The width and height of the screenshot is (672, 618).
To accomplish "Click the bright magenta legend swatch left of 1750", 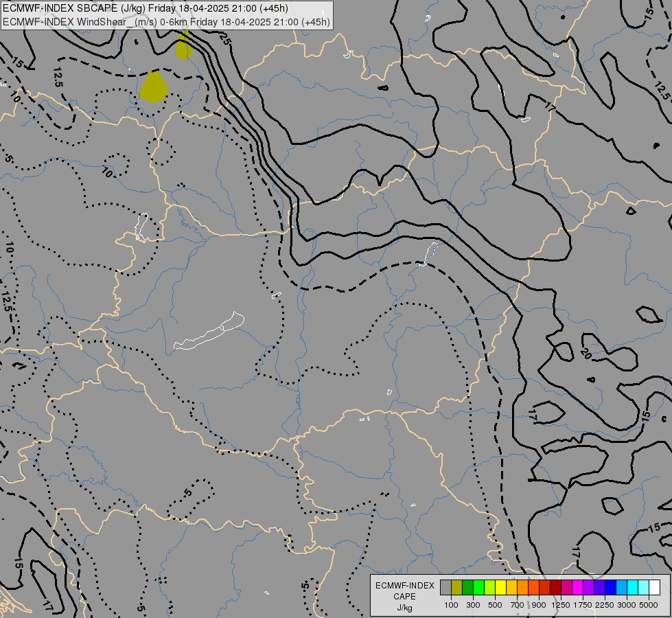I will (577, 588).
